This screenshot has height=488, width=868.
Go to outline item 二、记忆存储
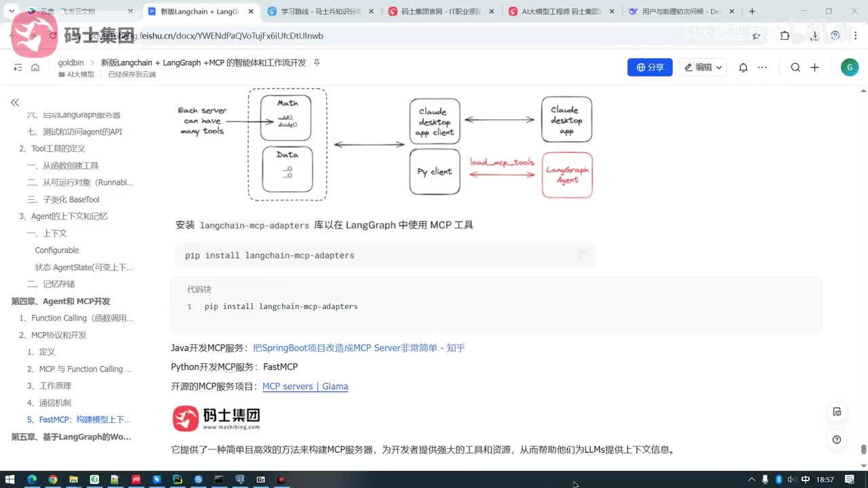click(x=51, y=284)
